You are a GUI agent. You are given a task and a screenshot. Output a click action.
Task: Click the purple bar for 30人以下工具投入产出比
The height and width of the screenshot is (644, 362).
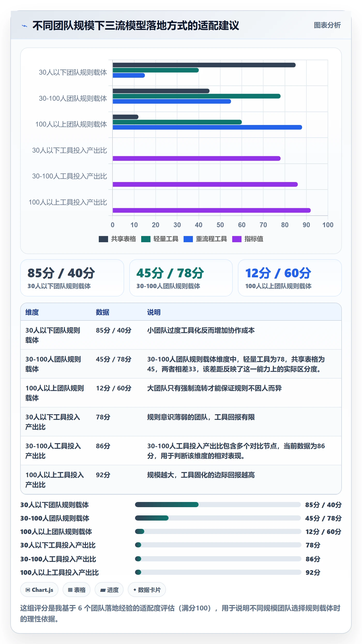[x=197, y=159]
